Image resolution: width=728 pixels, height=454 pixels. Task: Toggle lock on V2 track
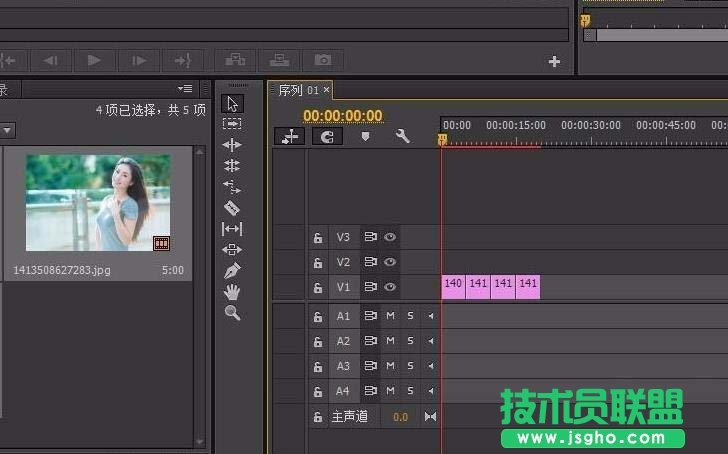[x=318, y=263]
